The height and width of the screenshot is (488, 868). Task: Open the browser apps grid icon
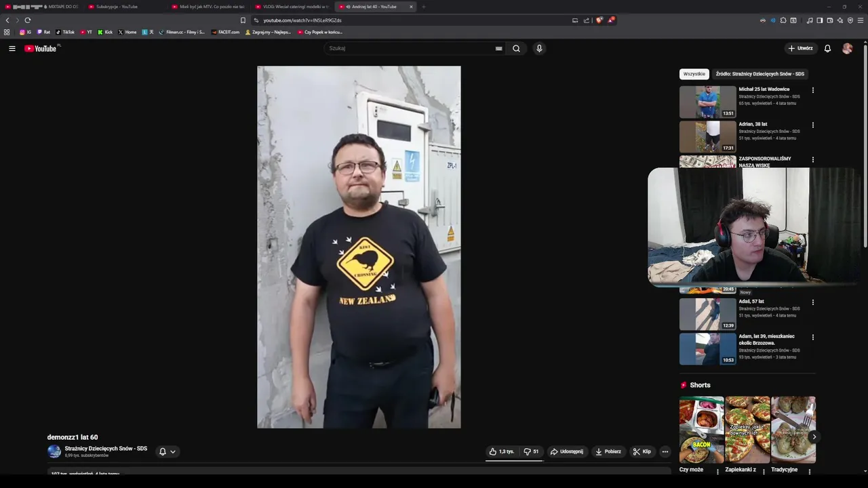pyautogui.click(x=7, y=32)
